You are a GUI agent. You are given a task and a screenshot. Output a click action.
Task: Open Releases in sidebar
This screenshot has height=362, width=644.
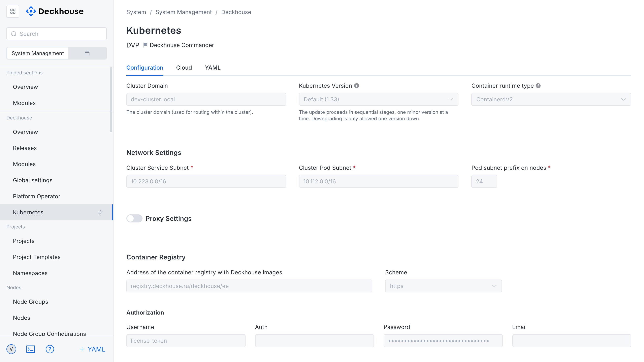point(57,148)
